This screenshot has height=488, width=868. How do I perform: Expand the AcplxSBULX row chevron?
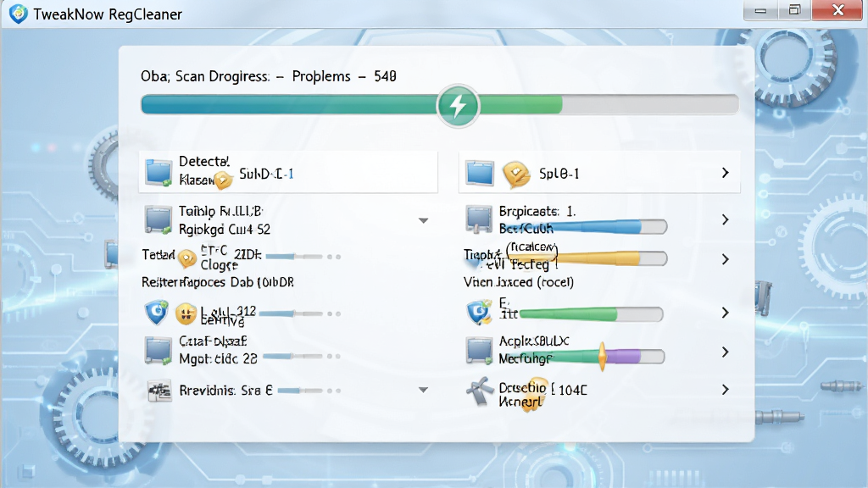pyautogui.click(x=726, y=352)
